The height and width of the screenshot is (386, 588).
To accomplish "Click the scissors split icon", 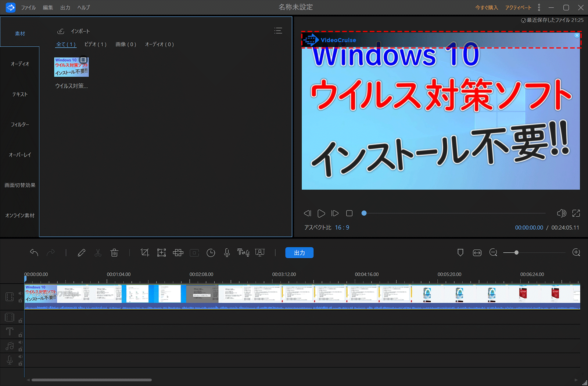I will coord(98,252).
